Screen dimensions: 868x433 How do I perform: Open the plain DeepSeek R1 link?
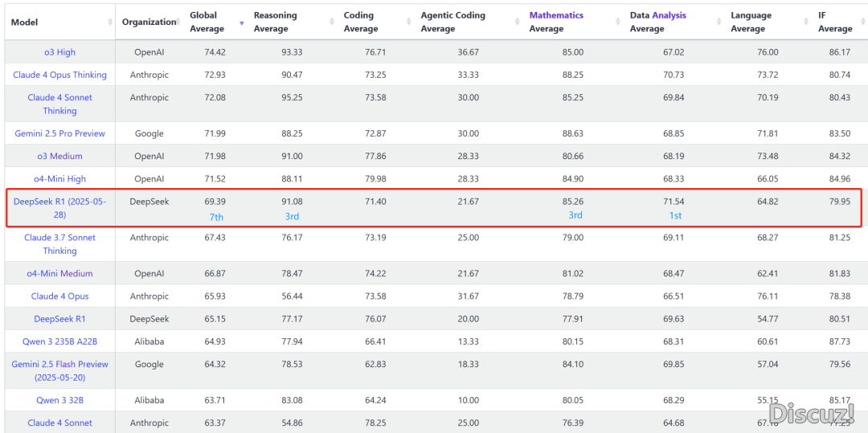pyautogui.click(x=59, y=319)
